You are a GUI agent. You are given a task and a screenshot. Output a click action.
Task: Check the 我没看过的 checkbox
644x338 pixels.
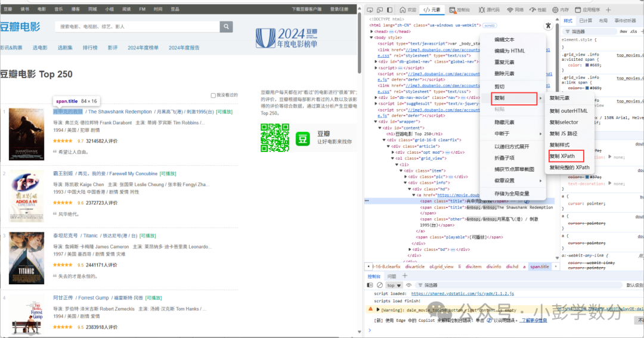tap(213, 95)
